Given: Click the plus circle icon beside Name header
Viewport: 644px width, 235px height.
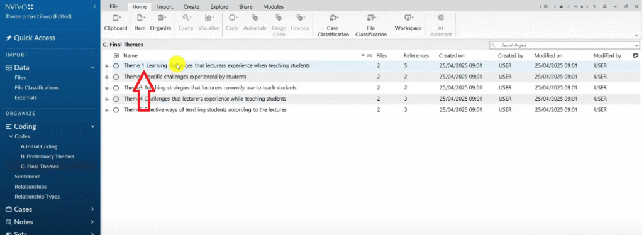Looking at the screenshot, I should [116, 55].
